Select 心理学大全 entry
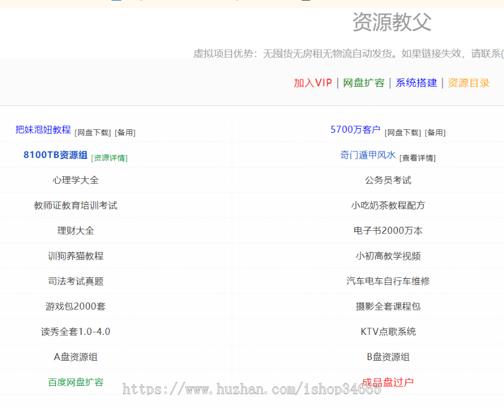This screenshot has width=504, height=420. (76, 180)
